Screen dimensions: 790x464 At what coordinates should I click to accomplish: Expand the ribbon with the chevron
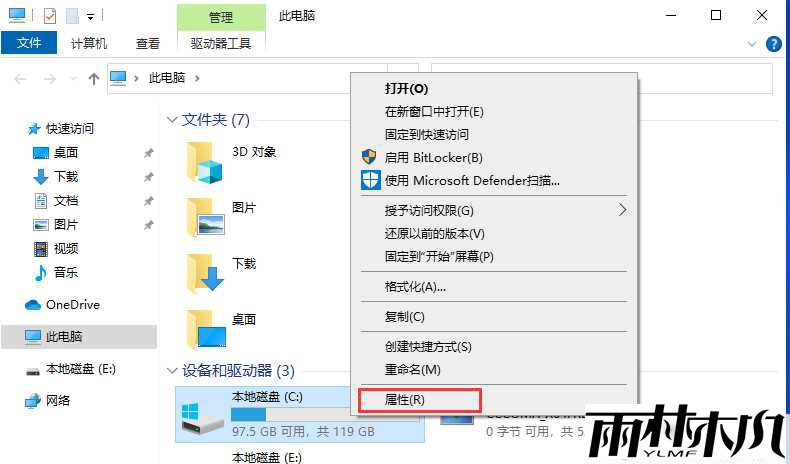(x=752, y=44)
